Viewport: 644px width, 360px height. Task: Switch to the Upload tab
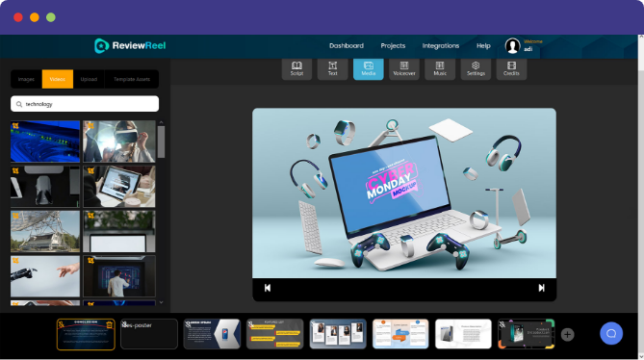[x=89, y=79]
